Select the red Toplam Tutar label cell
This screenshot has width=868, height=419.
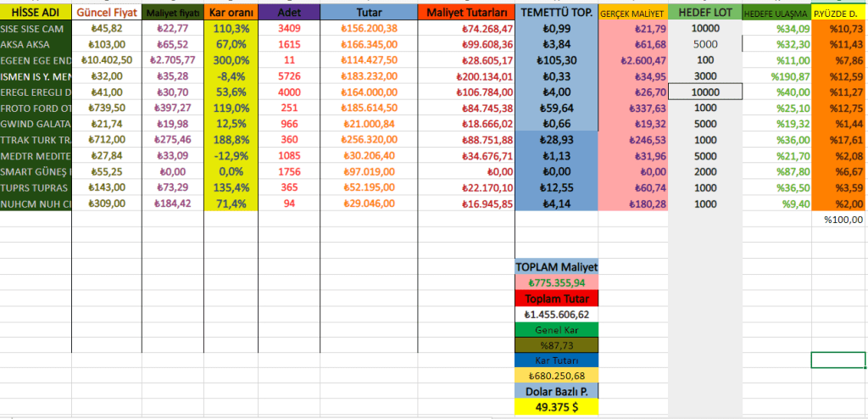coord(556,298)
